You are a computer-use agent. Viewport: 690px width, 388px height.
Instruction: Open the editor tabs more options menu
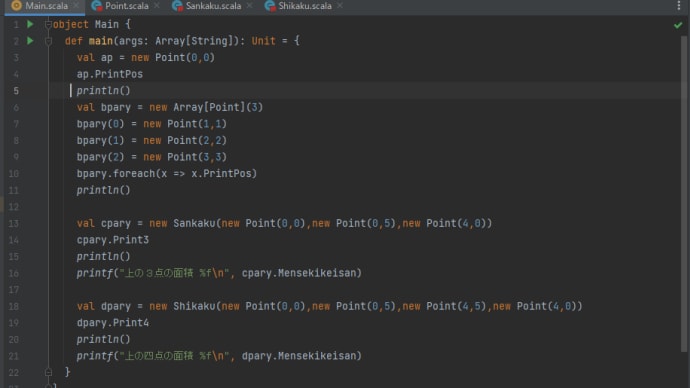coord(679,6)
